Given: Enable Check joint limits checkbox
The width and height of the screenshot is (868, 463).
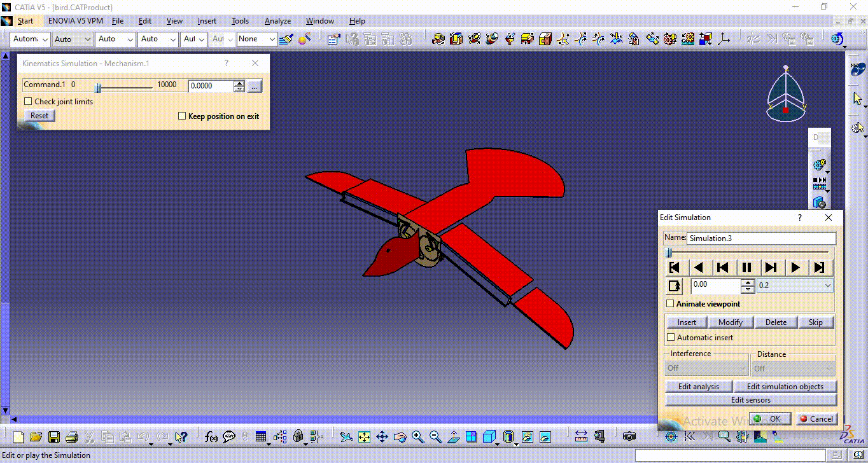Looking at the screenshot, I should click(x=28, y=101).
